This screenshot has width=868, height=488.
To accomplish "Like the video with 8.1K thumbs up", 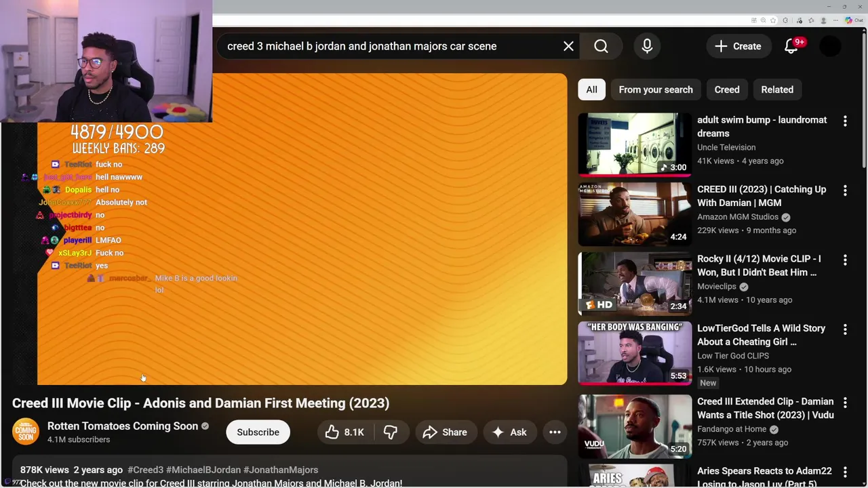I will pos(344,432).
